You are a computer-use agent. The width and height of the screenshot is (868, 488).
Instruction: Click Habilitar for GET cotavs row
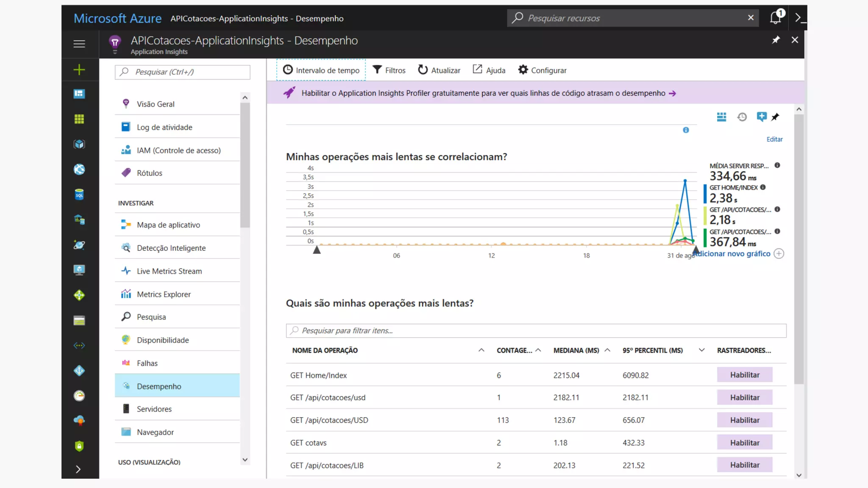(745, 443)
